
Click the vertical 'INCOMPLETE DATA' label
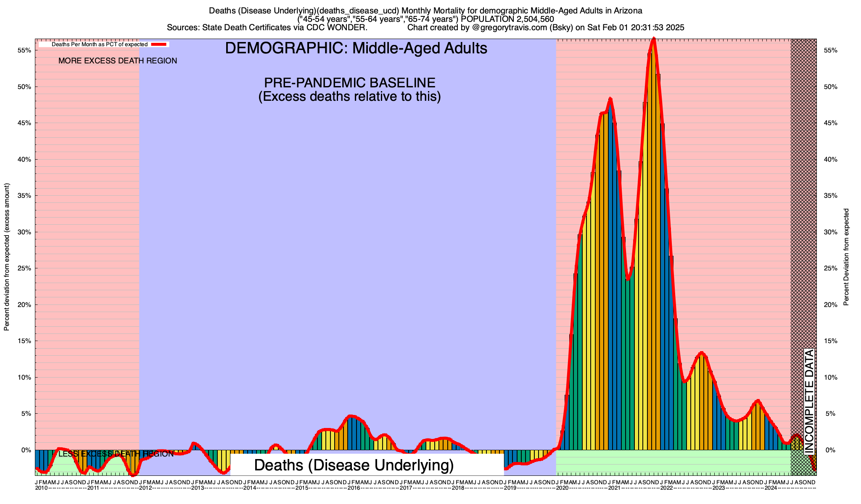(809, 401)
